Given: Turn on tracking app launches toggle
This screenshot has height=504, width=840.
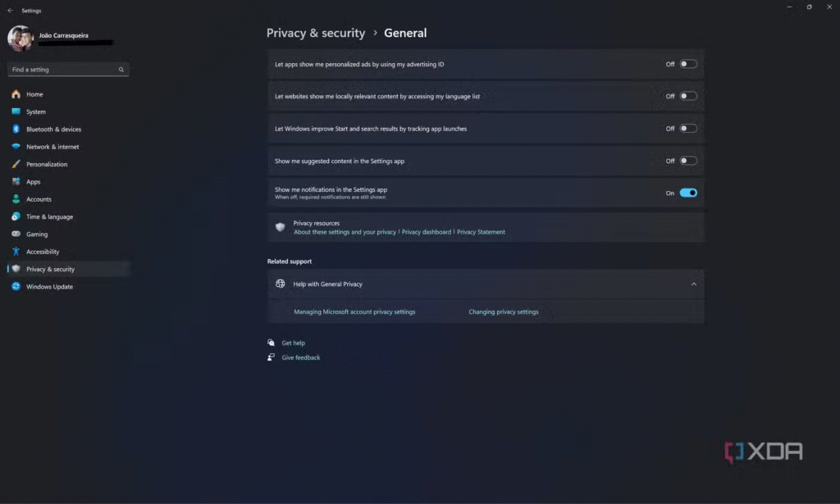Looking at the screenshot, I should 687,129.
